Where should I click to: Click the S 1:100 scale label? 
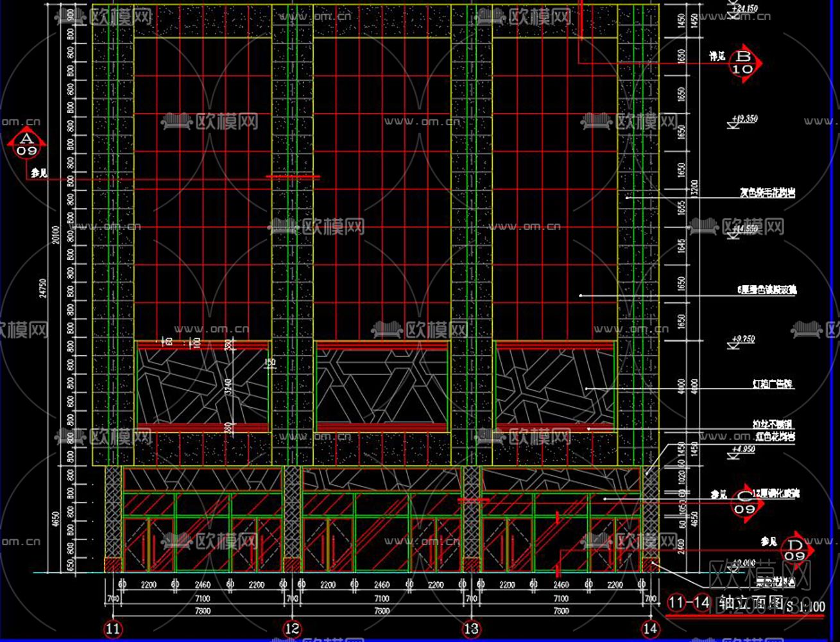pos(806,606)
